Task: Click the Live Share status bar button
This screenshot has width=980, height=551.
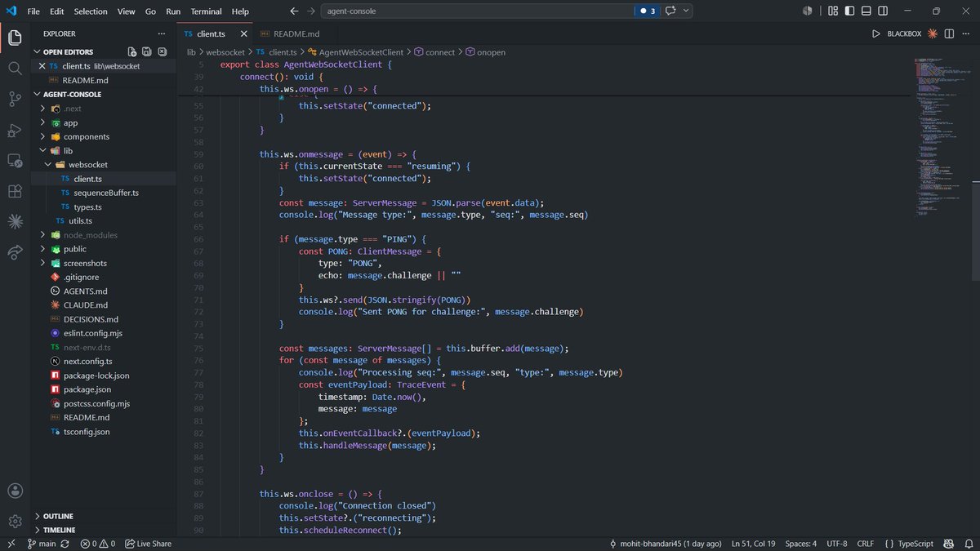Action: click(x=149, y=544)
